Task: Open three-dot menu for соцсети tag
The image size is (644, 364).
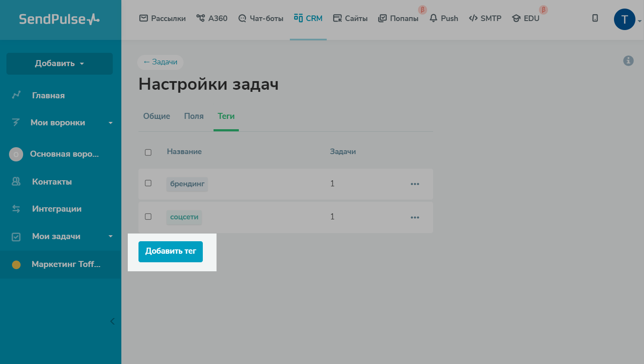Action: (415, 218)
